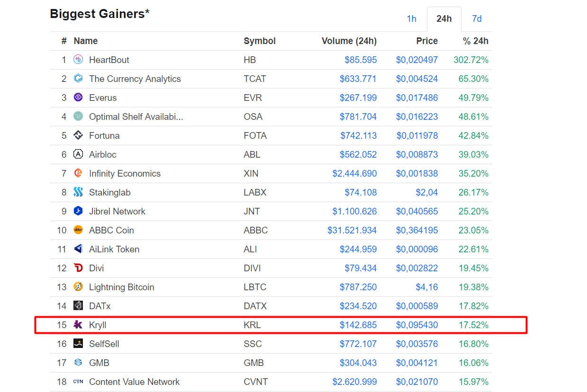Image resolution: width=587 pixels, height=392 pixels.
Task: Click HeartBout volume $85.595
Action: pos(361,60)
